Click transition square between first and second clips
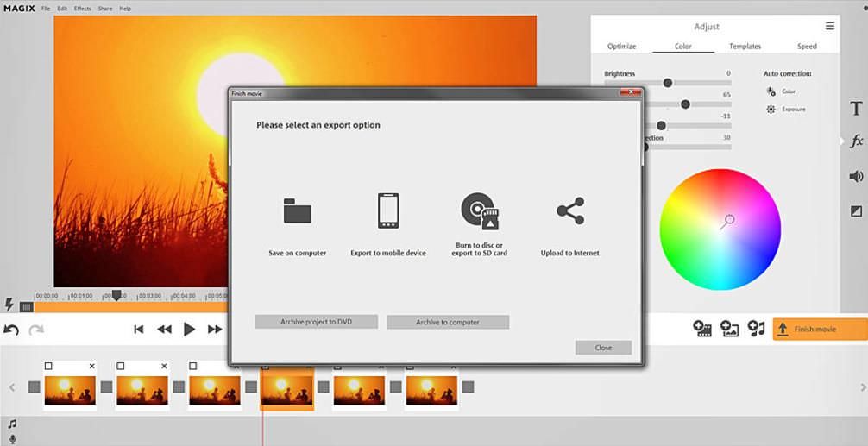 [x=106, y=386]
